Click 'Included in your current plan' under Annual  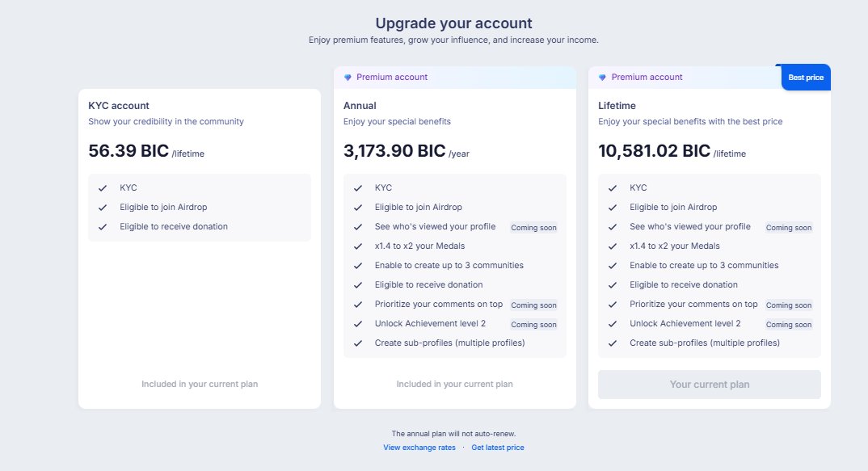coord(454,384)
